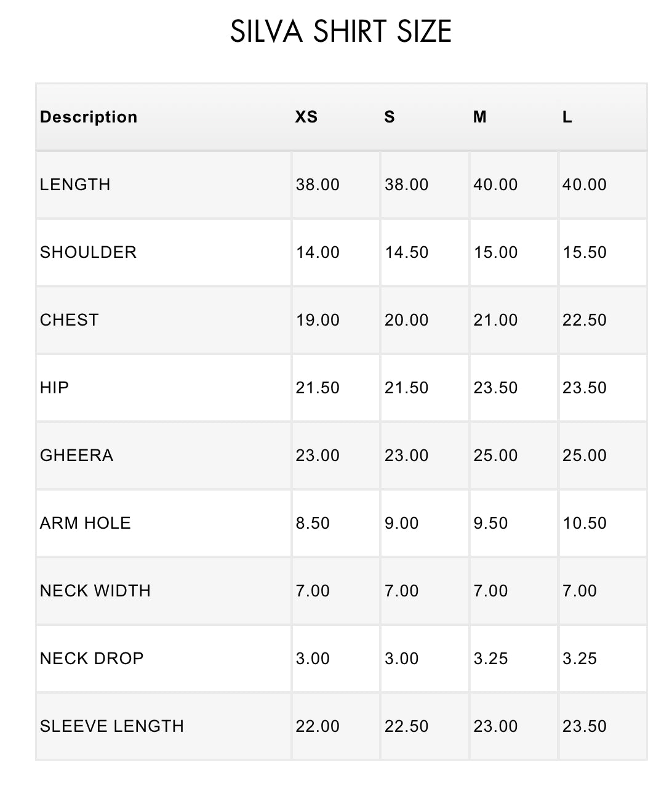Click the NECK WIDTH row label

coord(95,591)
